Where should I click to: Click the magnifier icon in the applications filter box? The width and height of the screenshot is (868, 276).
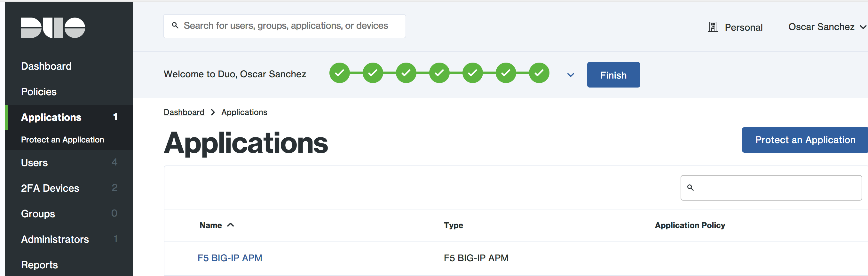click(x=690, y=188)
